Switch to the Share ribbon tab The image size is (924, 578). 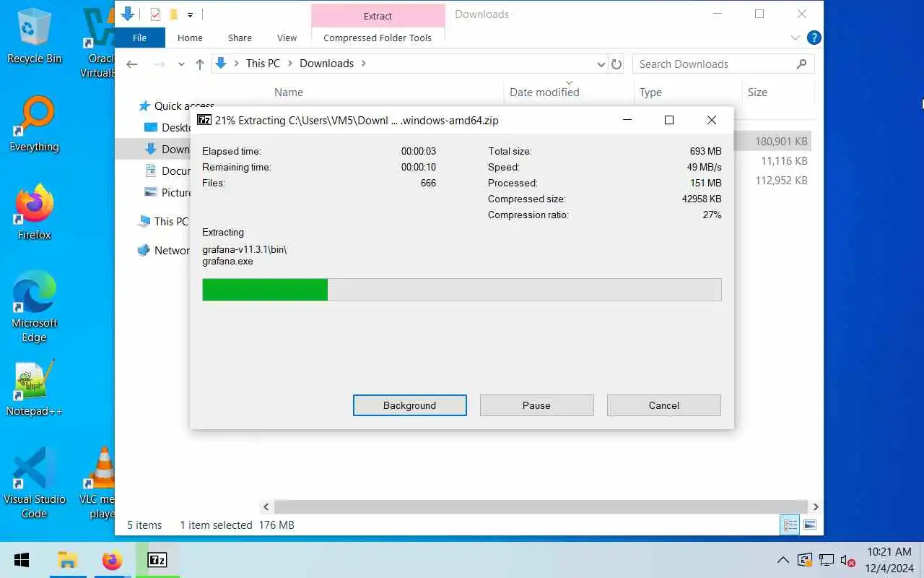click(240, 38)
